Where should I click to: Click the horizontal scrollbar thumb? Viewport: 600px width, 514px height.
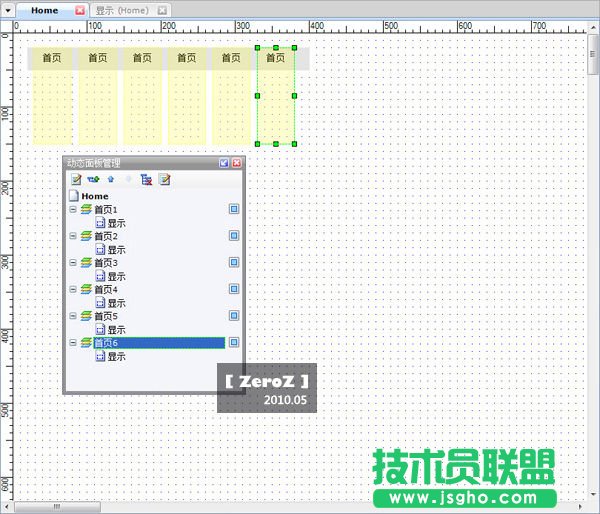57,507
